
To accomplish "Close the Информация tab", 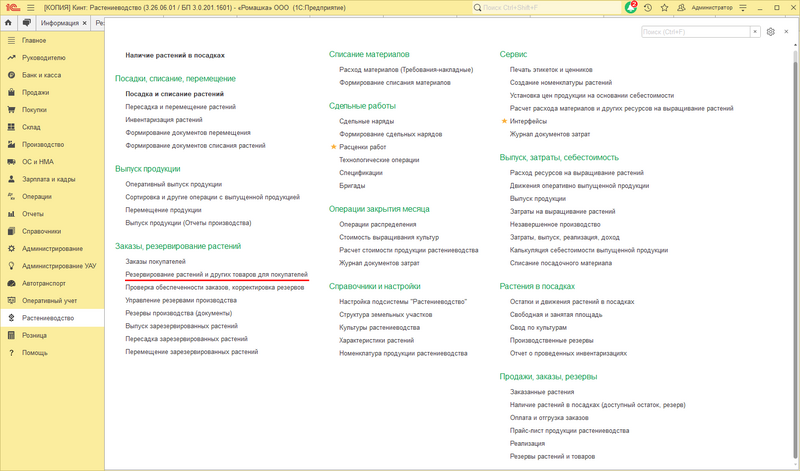I will [x=85, y=23].
